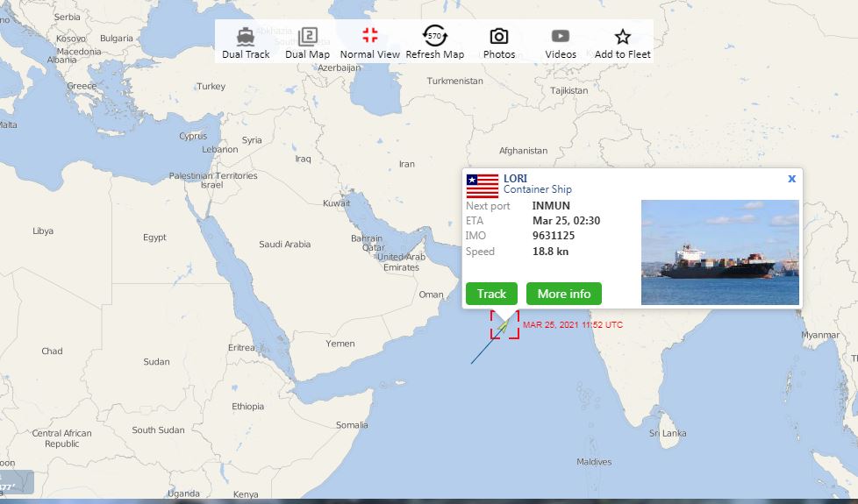Screen dimensions: 858x504
Task: Click the Sri Lanka map label
Action: 668,434
